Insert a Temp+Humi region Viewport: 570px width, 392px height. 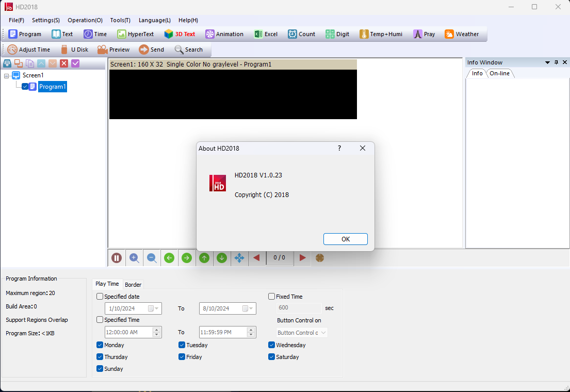381,34
